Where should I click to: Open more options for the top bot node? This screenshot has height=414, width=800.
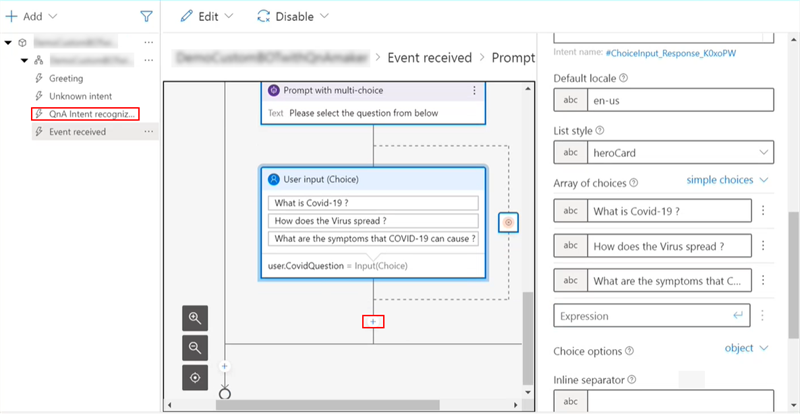(x=148, y=42)
